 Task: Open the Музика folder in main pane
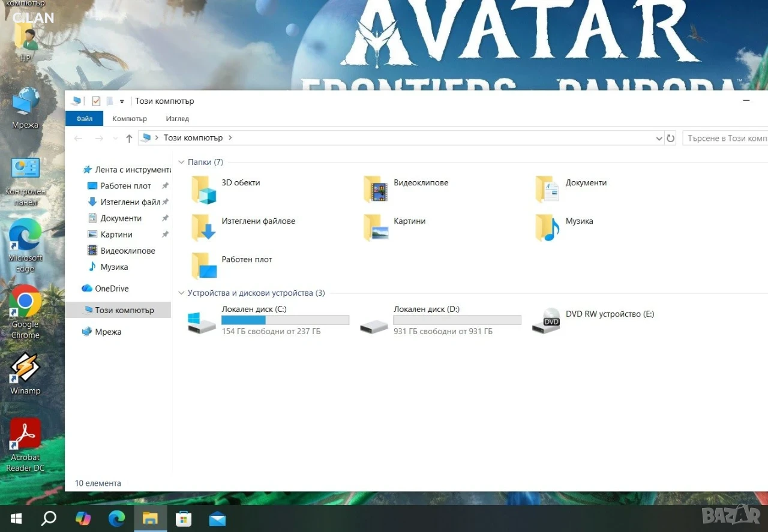(565, 227)
